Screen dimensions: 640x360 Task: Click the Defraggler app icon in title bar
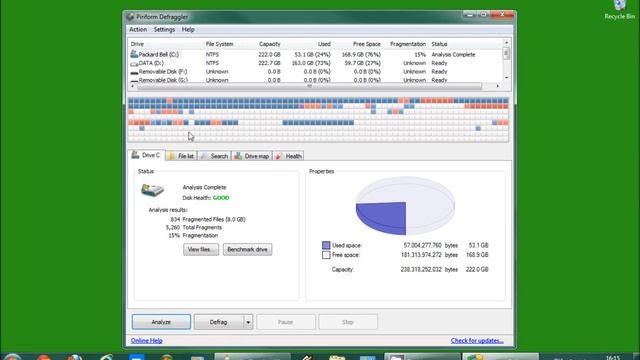tap(130, 17)
